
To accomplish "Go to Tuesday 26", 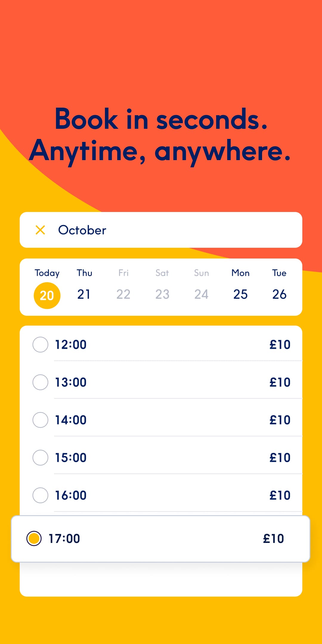I will [279, 294].
